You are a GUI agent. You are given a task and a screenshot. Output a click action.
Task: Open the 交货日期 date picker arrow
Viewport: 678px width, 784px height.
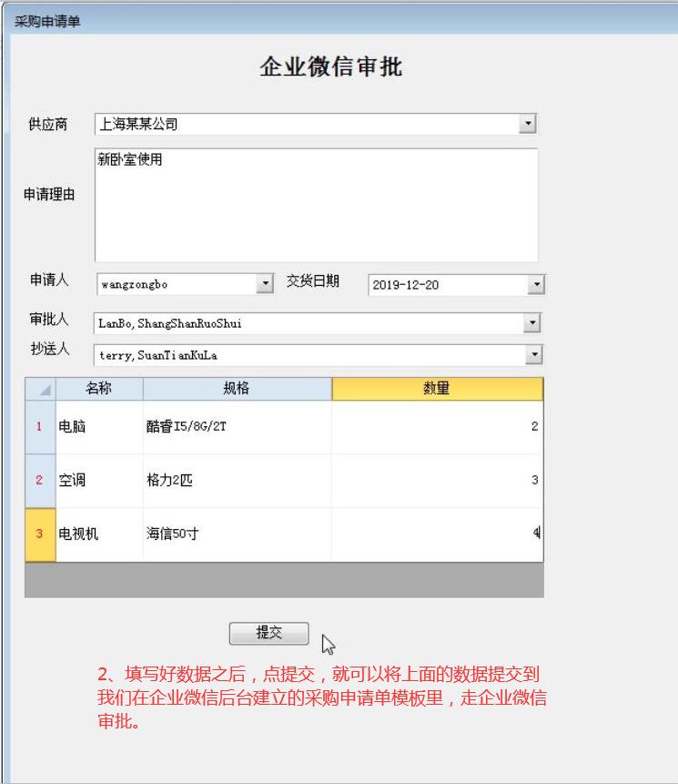tap(536, 284)
